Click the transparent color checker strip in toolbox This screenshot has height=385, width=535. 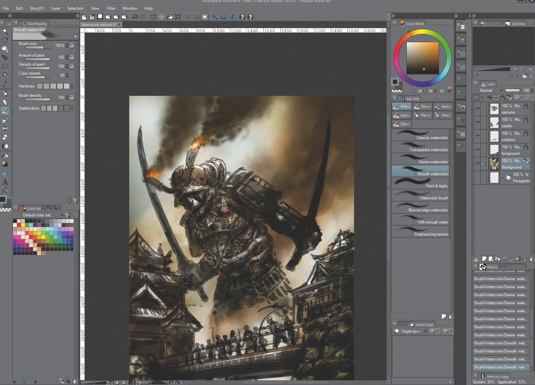(5, 209)
